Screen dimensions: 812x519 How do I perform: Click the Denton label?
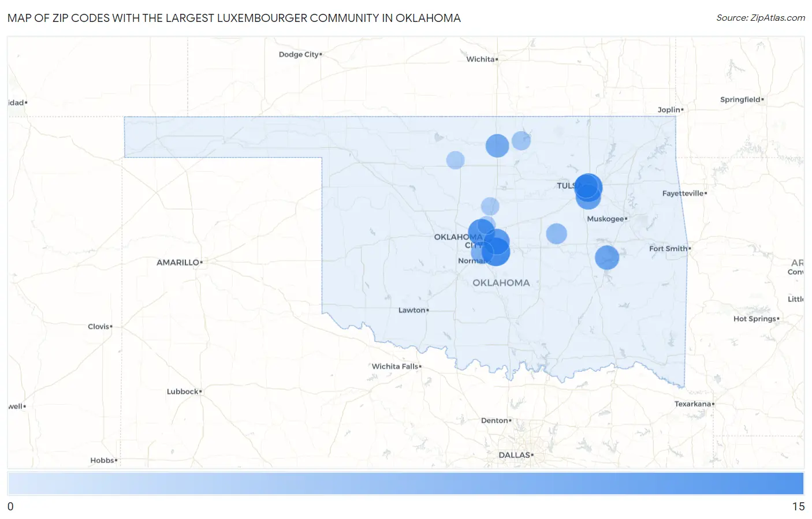pos(494,420)
